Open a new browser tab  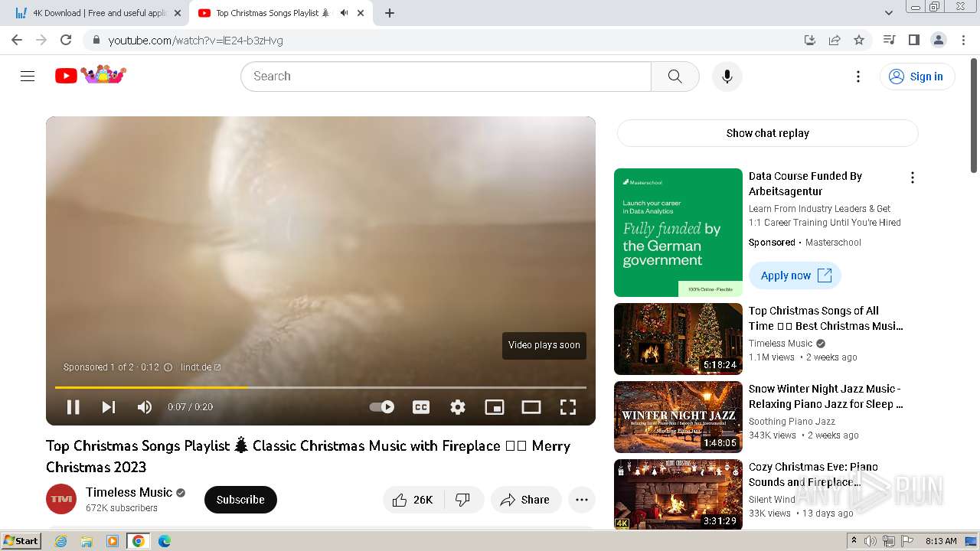390,13
